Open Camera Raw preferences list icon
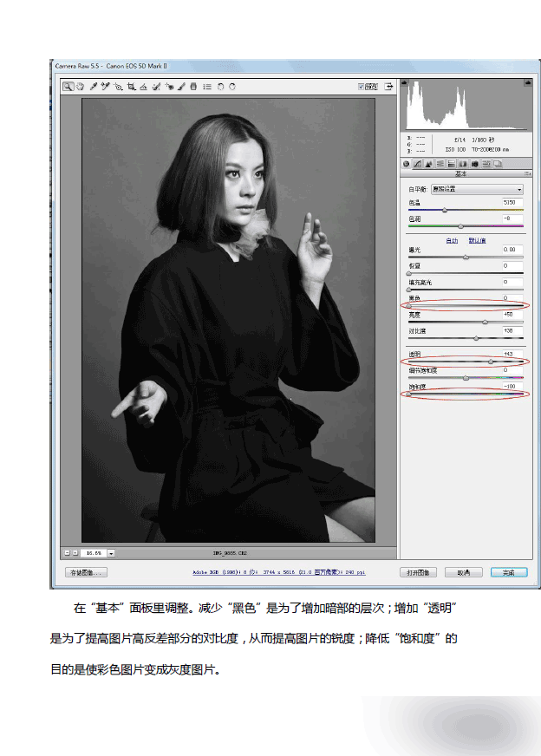 [x=207, y=87]
